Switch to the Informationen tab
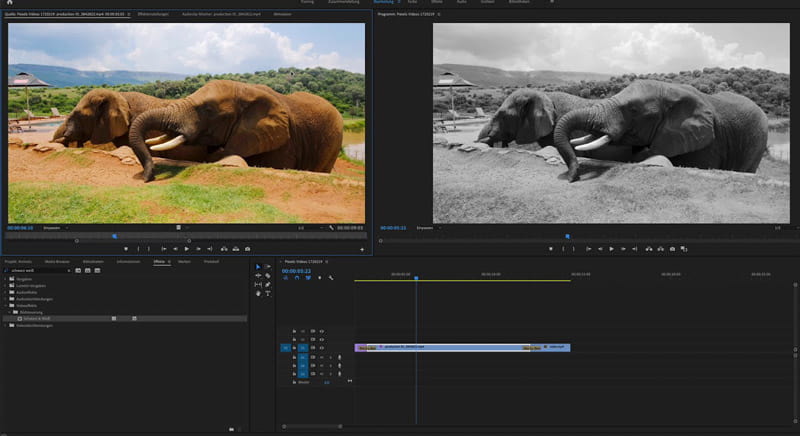The width and height of the screenshot is (800, 436). pos(129,262)
